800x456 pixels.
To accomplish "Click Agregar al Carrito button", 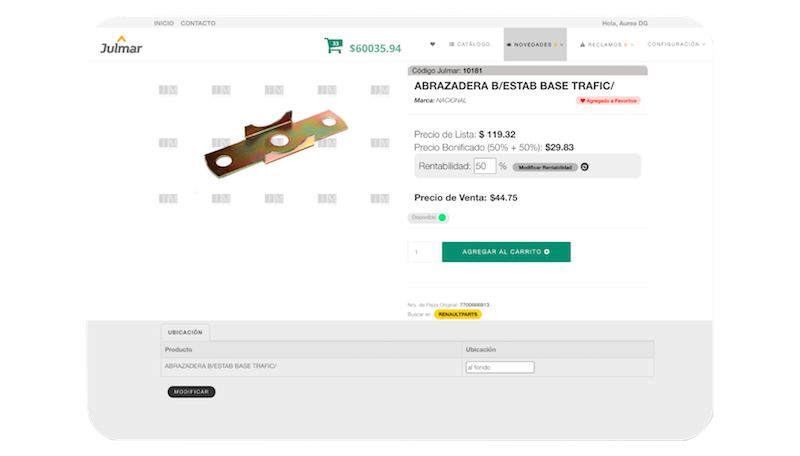I will (506, 252).
